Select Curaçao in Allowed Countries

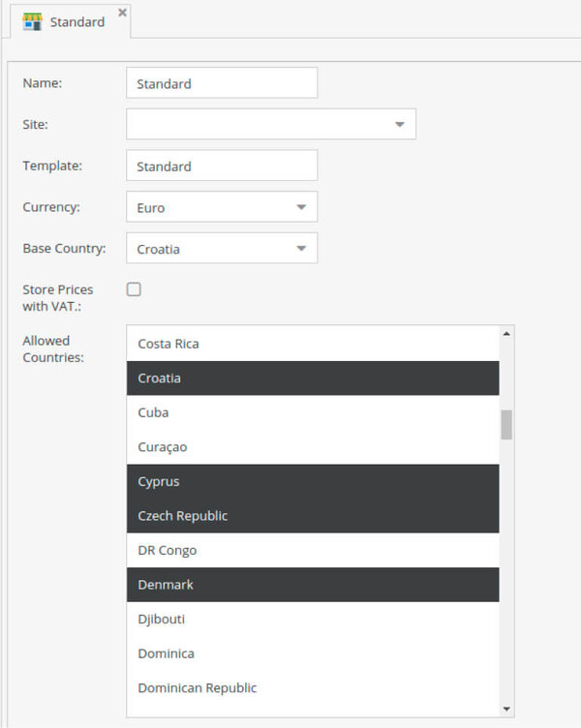(313, 446)
